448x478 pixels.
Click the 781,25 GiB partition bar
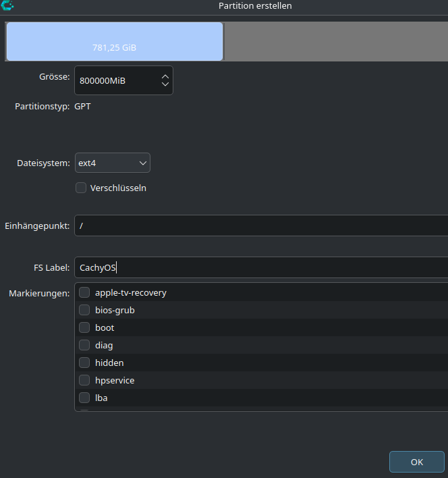(x=115, y=41)
